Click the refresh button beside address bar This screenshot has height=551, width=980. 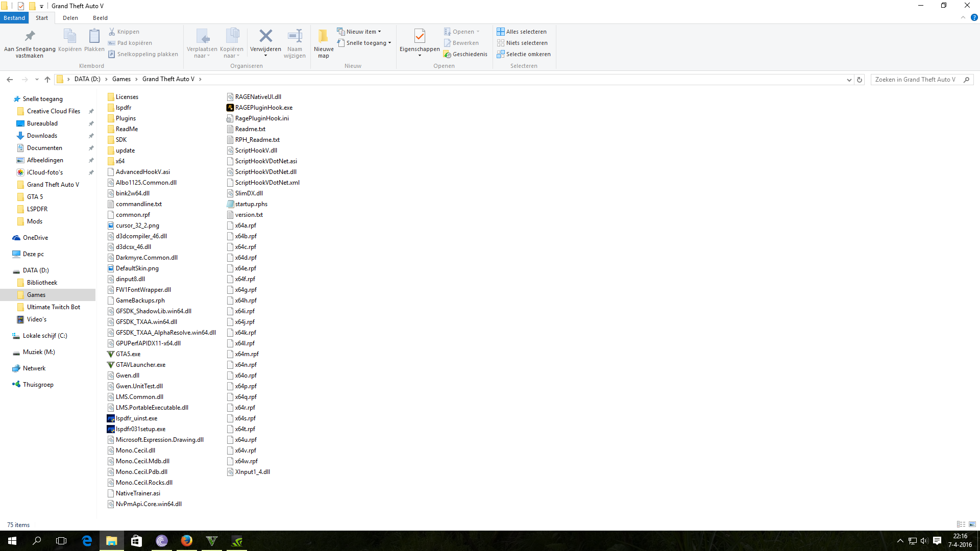pyautogui.click(x=860, y=80)
